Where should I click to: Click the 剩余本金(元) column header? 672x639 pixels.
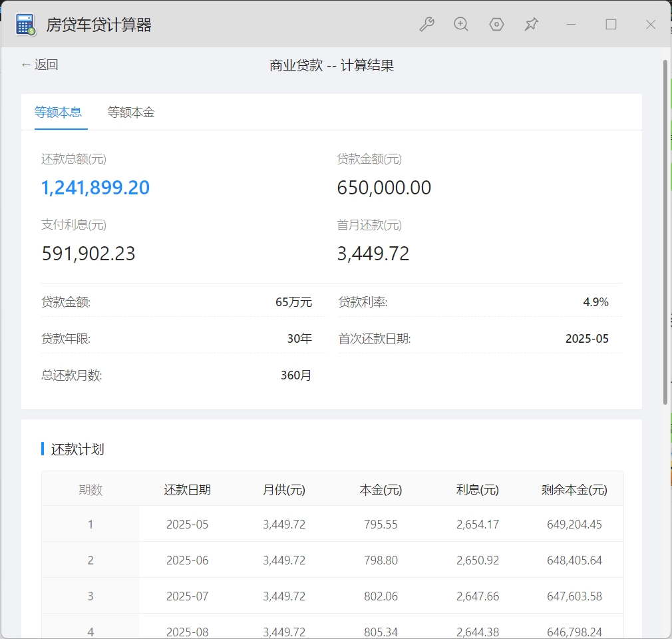[574, 490]
